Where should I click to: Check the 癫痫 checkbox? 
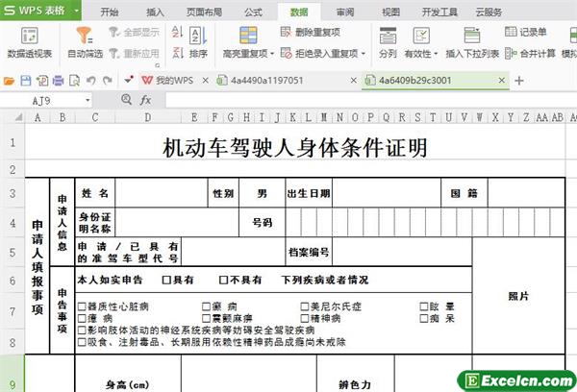tap(206, 306)
